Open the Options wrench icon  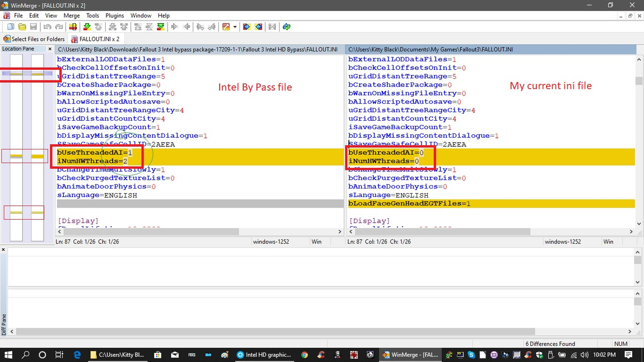click(226, 27)
